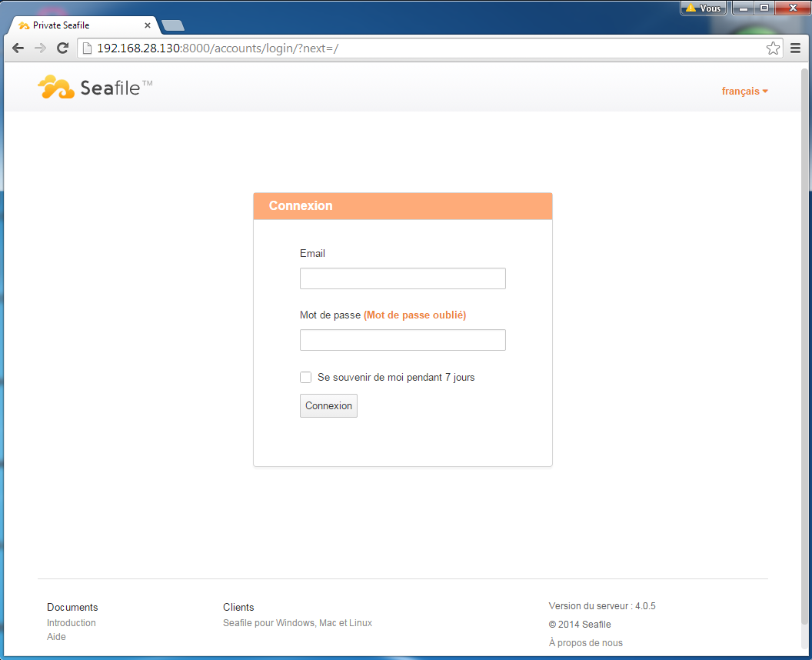Focus the Email input field
This screenshot has height=660, width=812.
tap(402, 278)
